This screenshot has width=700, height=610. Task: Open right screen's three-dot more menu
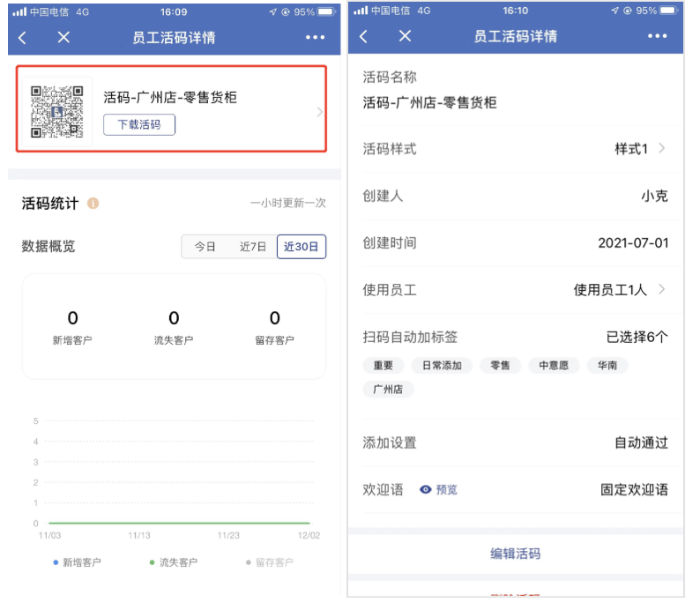coord(657,36)
